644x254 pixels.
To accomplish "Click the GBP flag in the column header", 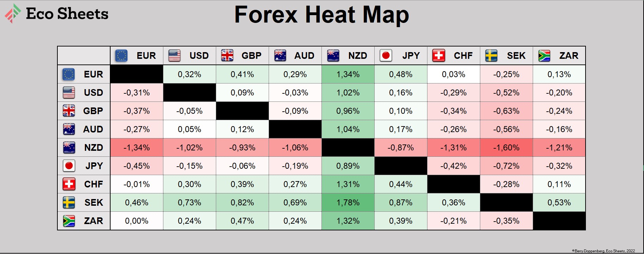I will click(227, 56).
